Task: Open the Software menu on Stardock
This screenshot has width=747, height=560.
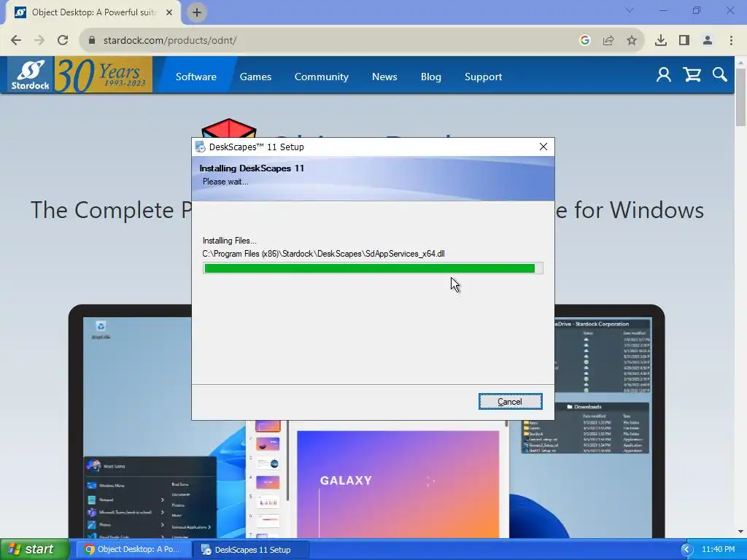Action: 196,77
